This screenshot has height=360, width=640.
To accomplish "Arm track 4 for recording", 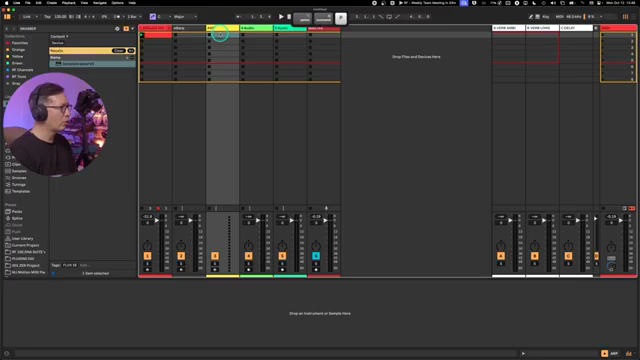I will [249, 270].
